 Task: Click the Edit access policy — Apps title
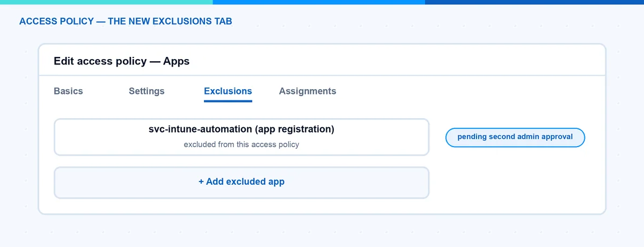(122, 61)
